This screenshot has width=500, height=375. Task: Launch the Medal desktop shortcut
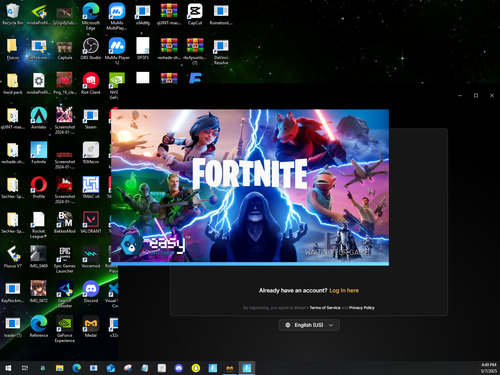(91, 326)
